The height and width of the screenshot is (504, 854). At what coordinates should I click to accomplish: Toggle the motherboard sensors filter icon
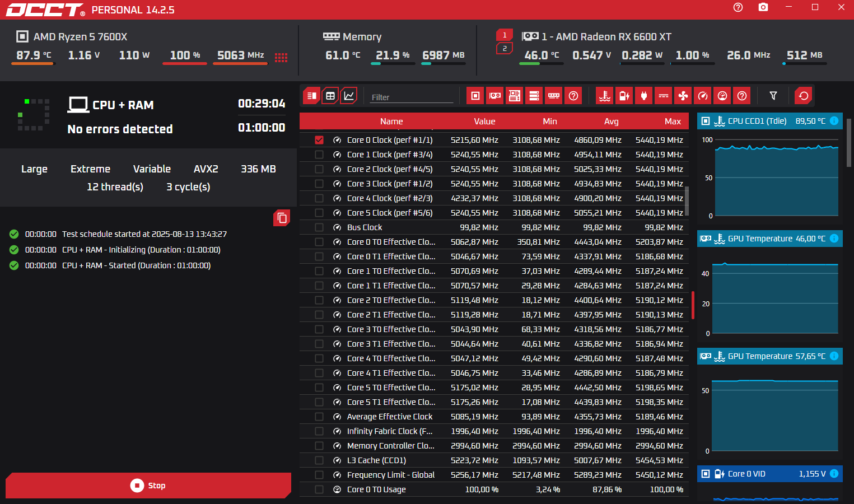(515, 96)
